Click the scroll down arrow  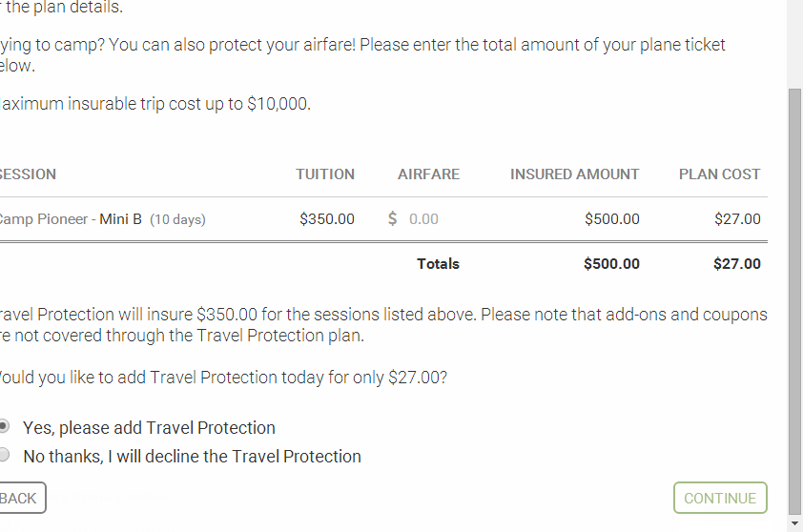[x=795, y=522]
